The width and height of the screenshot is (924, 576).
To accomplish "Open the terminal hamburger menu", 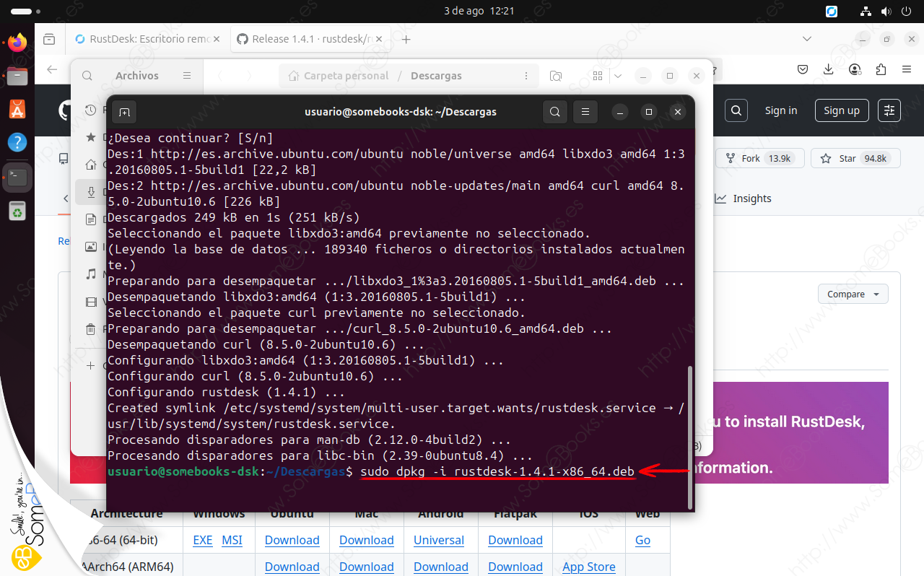I will 585,112.
